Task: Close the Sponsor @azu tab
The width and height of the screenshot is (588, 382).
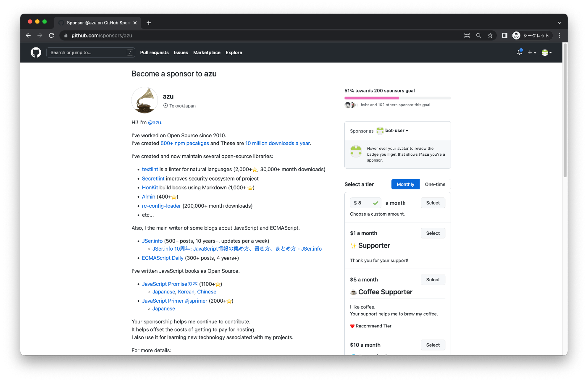Action: pos(135,23)
